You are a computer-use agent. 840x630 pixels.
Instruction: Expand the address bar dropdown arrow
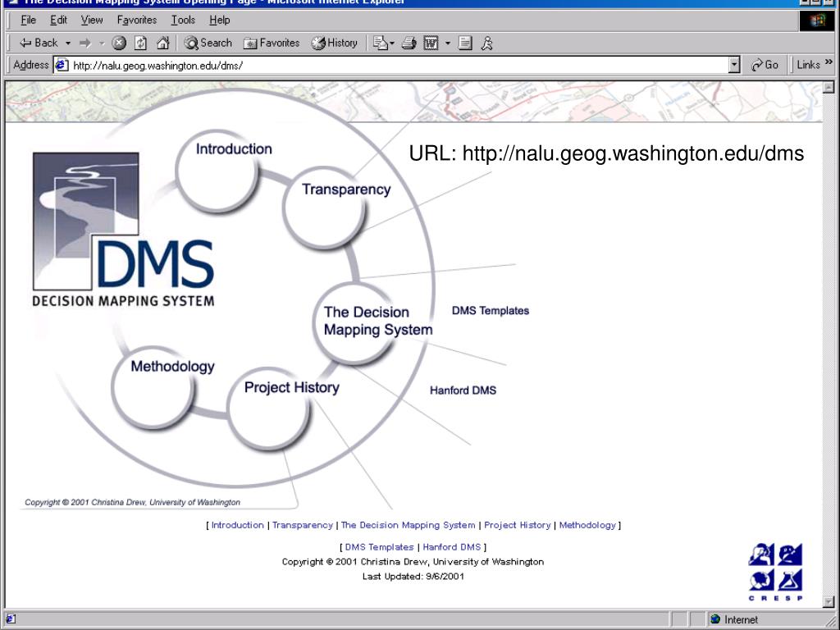coord(734,66)
